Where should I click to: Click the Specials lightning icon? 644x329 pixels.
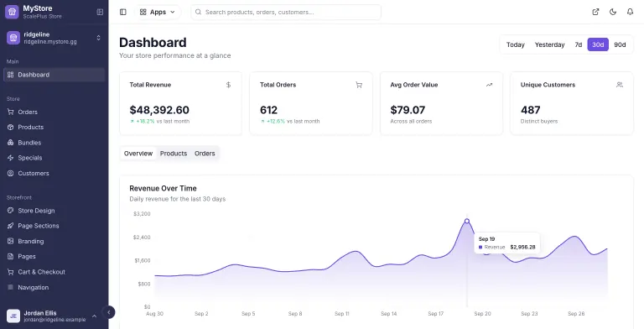pos(11,158)
